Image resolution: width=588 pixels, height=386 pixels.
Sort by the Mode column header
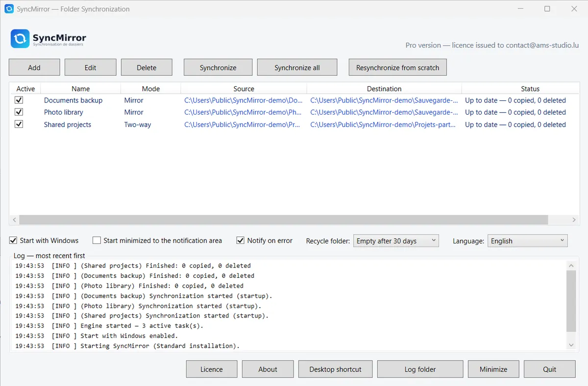click(151, 89)
